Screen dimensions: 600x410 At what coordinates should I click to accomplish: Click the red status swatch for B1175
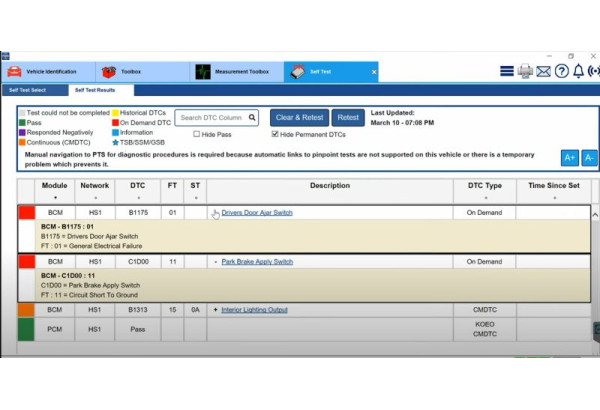(27, 213)
